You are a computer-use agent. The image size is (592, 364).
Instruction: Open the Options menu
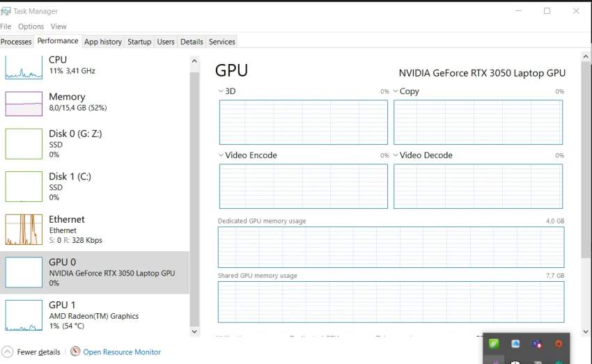pyautogui.click(x=31, y=26)
